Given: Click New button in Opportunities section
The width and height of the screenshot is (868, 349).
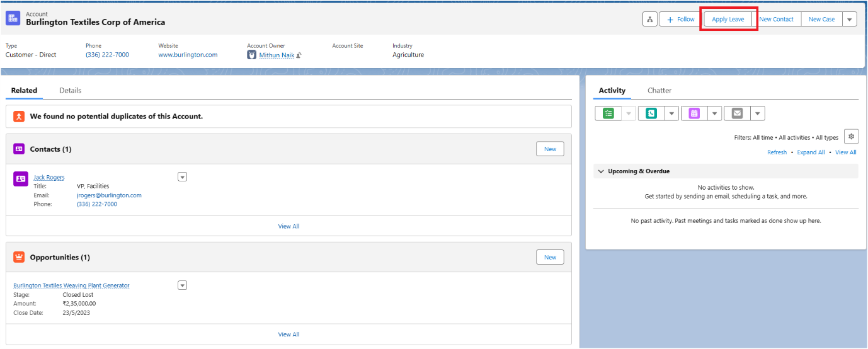Looking at the screenshot, I should tap(550, 257).
